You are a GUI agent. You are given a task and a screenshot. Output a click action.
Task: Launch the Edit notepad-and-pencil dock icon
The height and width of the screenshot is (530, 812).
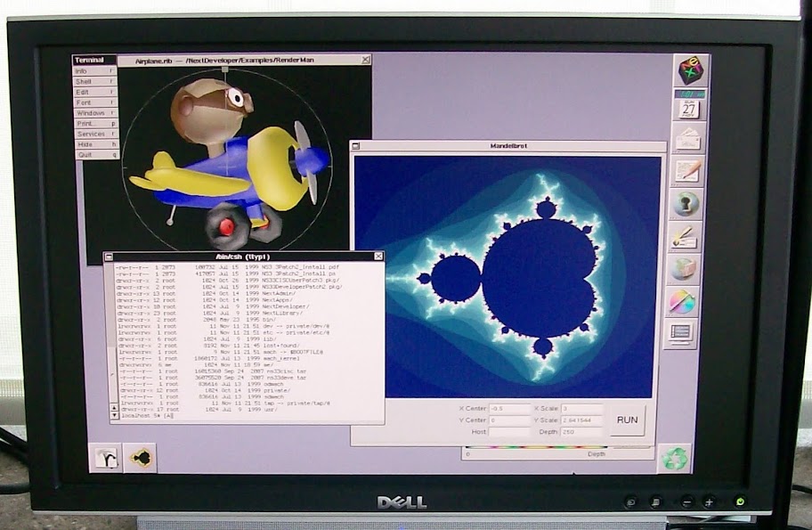point(686,170)
